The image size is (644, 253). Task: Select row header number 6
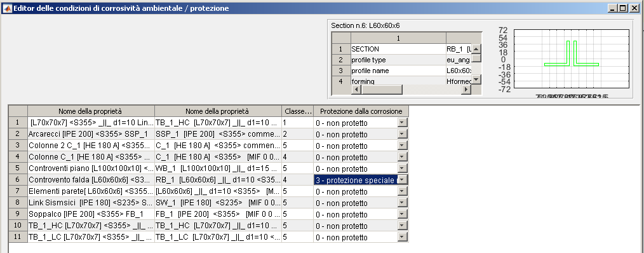click(x=18, y=180)
